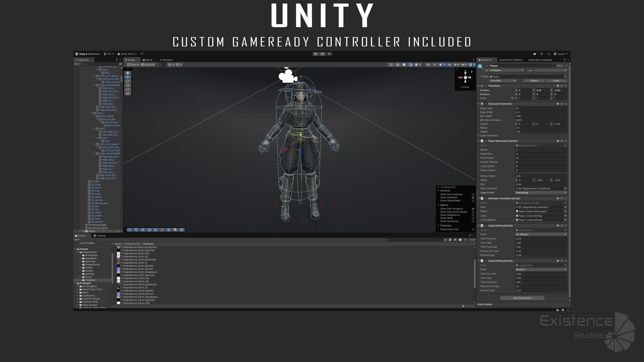Select the Rect transform tool
This screenshot has width=644, height=362.
click(x=128, y=89)
